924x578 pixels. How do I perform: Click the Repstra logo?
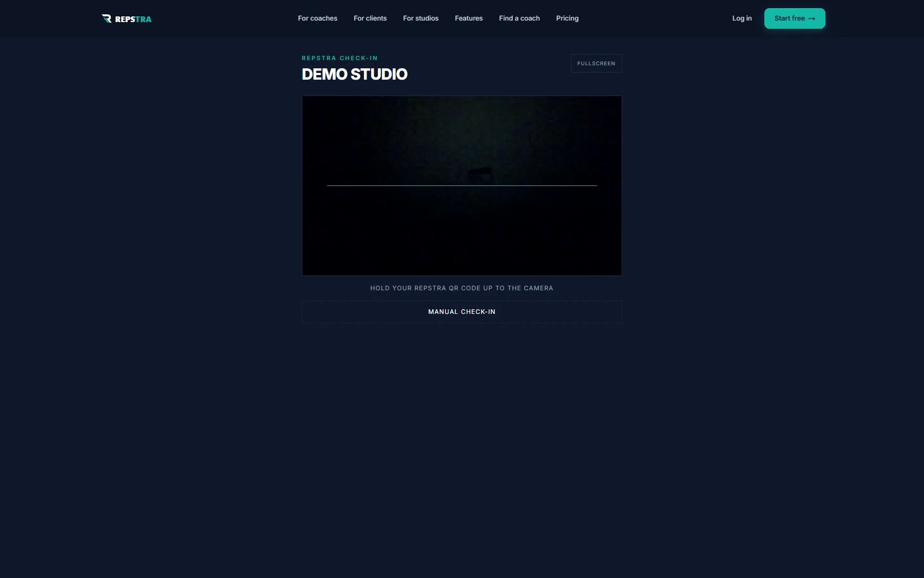click(x=127, y=18)
